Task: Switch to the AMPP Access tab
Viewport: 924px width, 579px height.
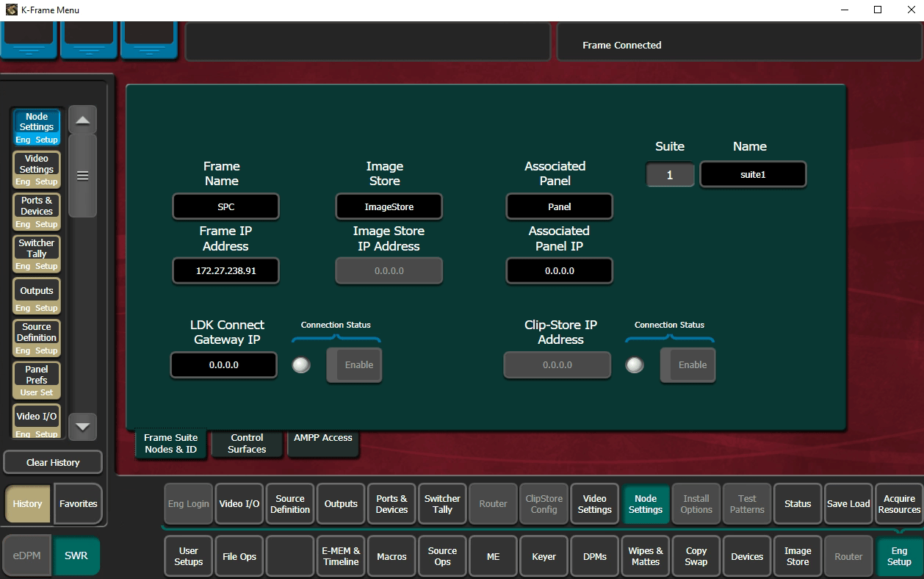Action: tap(322, 443)
